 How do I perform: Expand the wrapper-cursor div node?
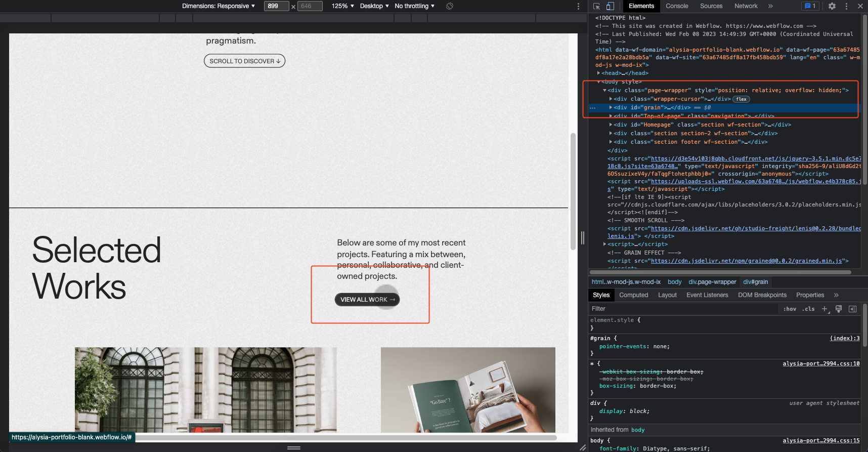tap(611, 99)
